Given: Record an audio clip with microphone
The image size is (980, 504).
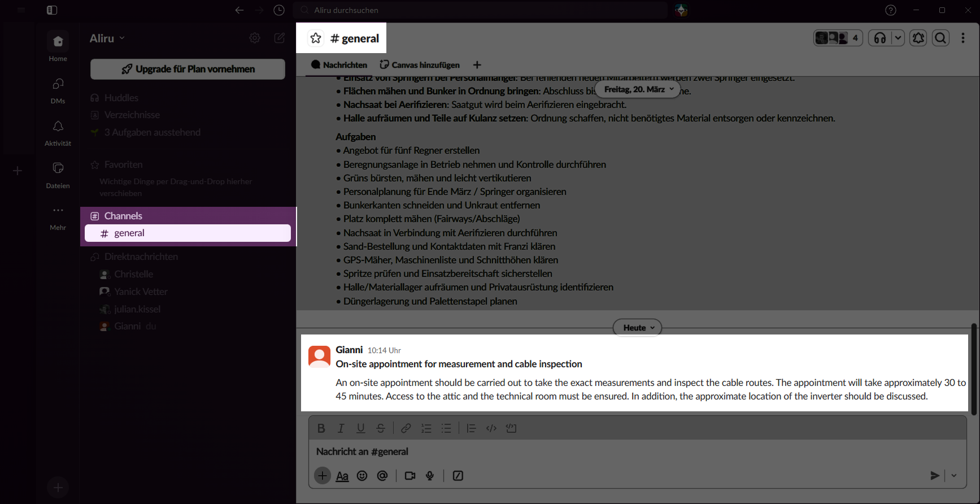Looking at the screenshot, I should [430, 476].
